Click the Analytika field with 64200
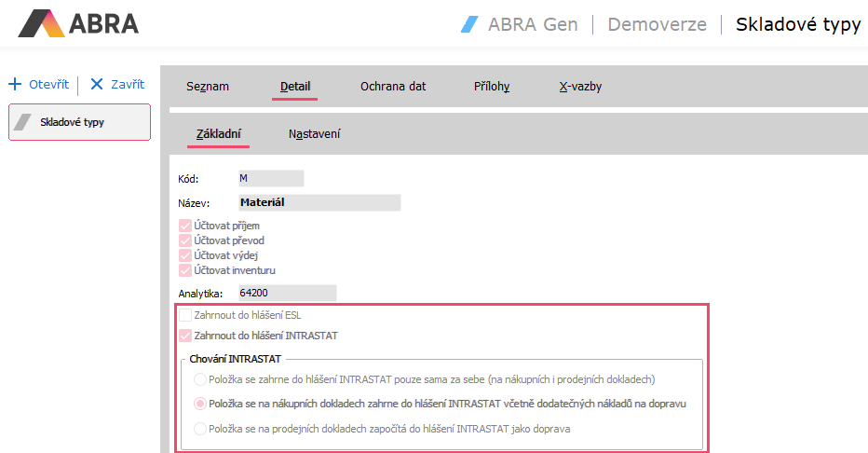The image size is (868, 453). pos(286,294)
